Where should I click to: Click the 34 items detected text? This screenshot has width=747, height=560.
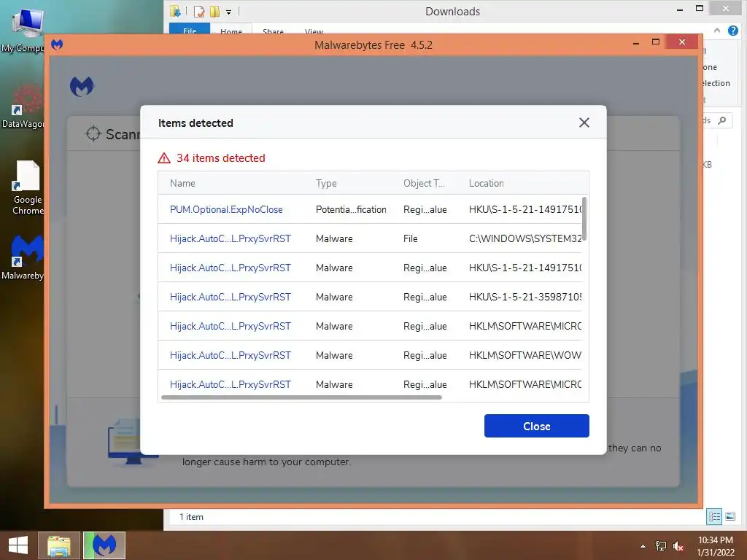tap(220, 158)
